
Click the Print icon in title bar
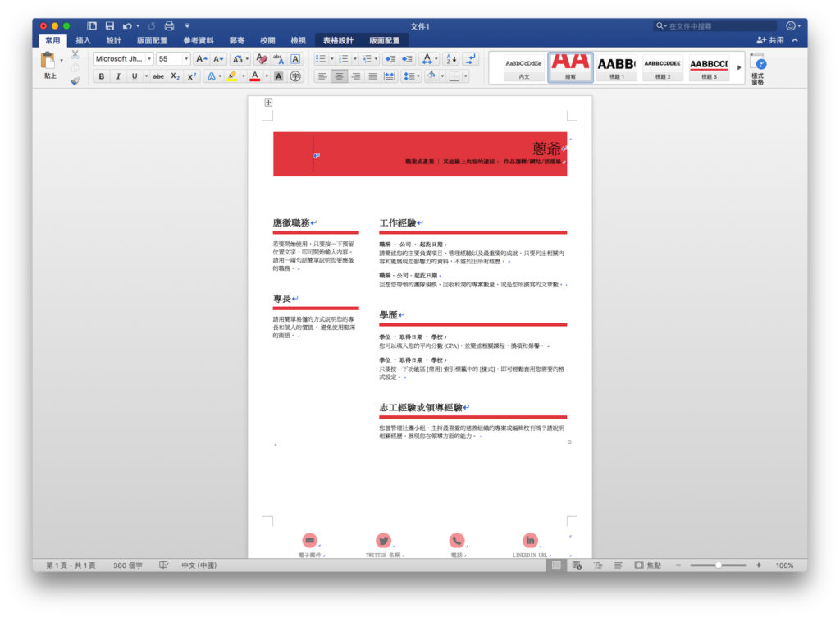169,25
